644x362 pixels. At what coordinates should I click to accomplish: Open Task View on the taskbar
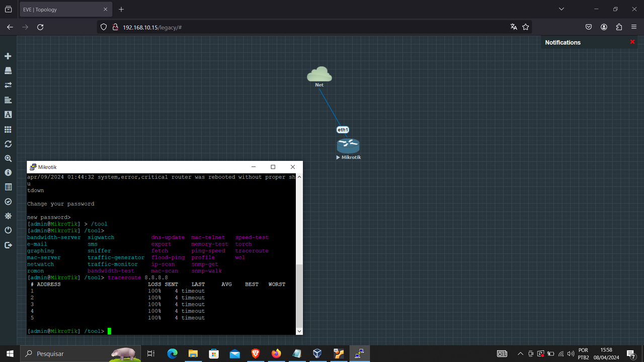tap(151, 353)
